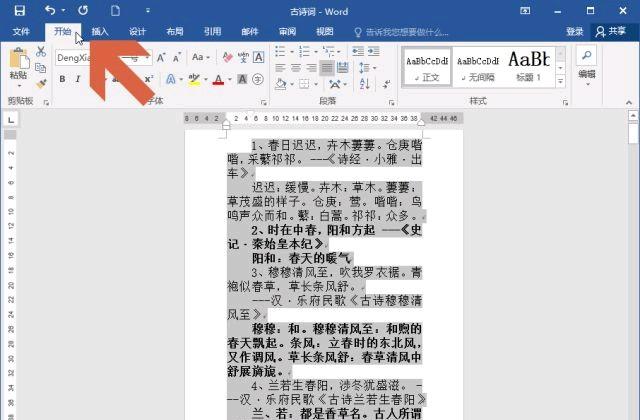Shrink font size icon
640x420 pixels.
177,58
